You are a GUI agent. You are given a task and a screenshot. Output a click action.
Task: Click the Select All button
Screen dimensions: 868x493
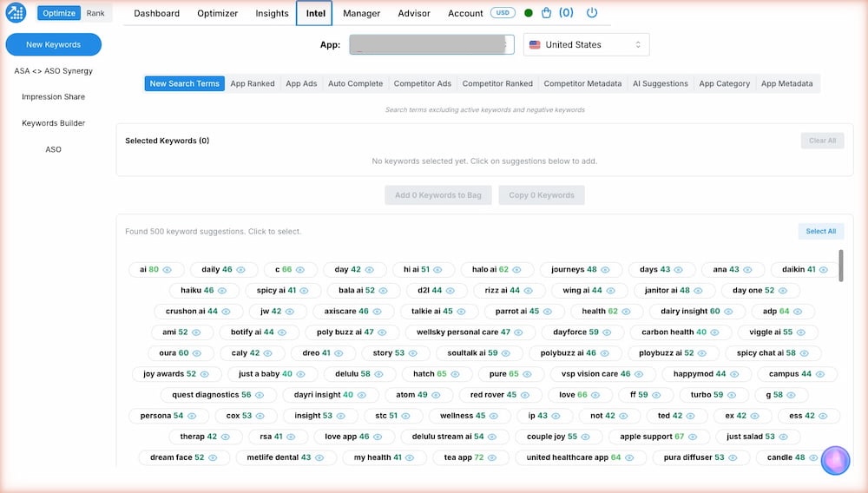821,231
